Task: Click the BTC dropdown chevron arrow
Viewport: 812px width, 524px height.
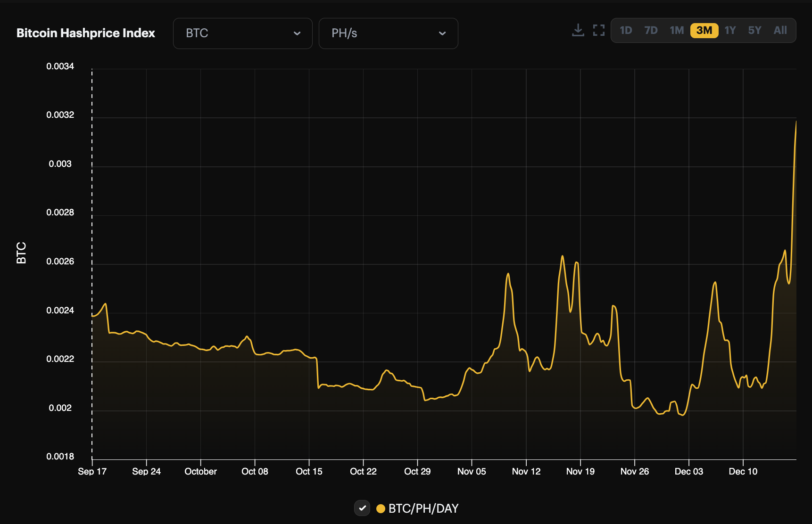Action: pyautogui.click(x=297, y=33)
